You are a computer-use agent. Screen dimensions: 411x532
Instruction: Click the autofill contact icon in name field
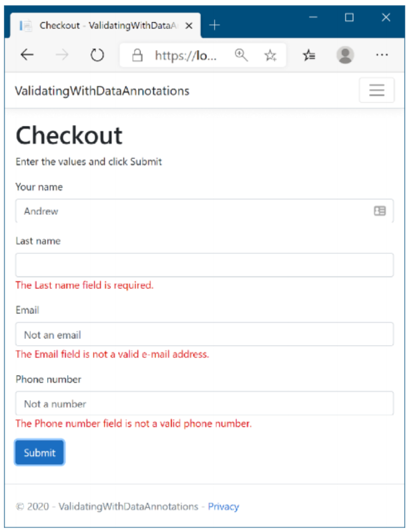click(380, 211)
